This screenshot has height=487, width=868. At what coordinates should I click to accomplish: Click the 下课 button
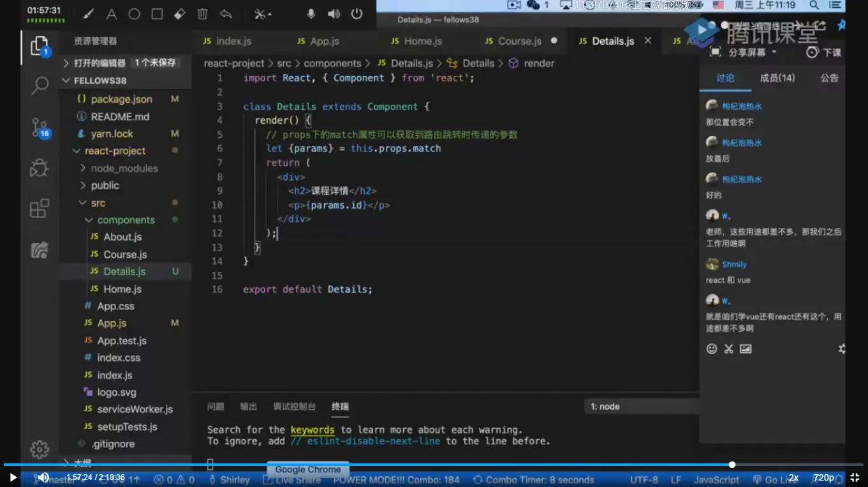coord(824,52)
